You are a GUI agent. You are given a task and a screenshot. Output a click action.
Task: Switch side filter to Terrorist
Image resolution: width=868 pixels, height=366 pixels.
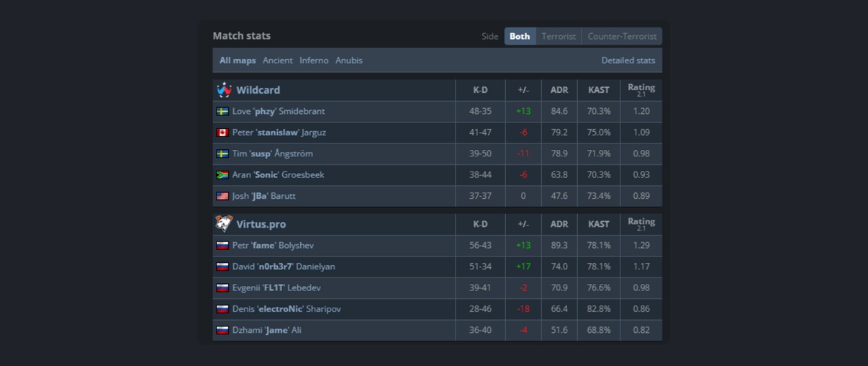point(559,36)
